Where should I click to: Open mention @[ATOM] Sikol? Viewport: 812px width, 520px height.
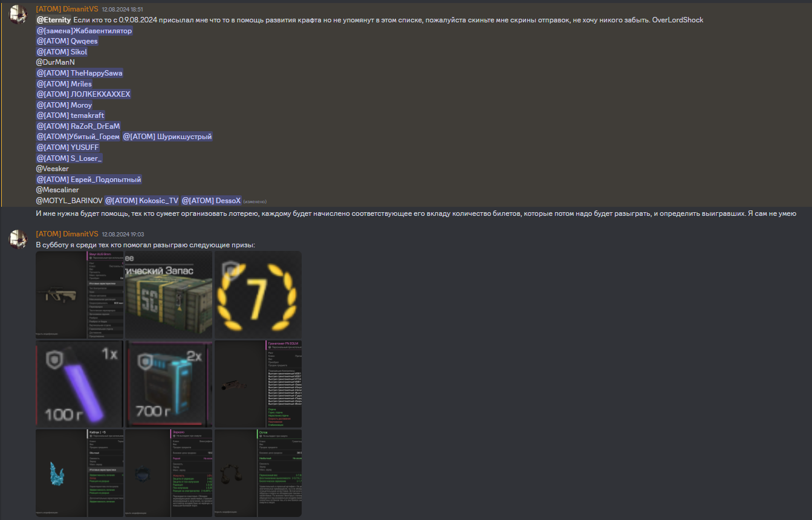tap(62, 52)
